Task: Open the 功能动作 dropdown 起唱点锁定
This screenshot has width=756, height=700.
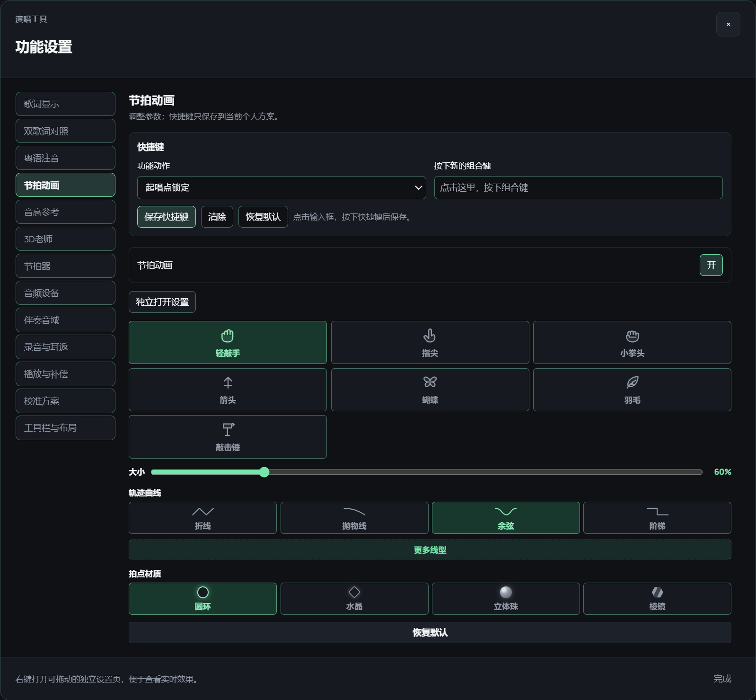Action: [281, 187]
